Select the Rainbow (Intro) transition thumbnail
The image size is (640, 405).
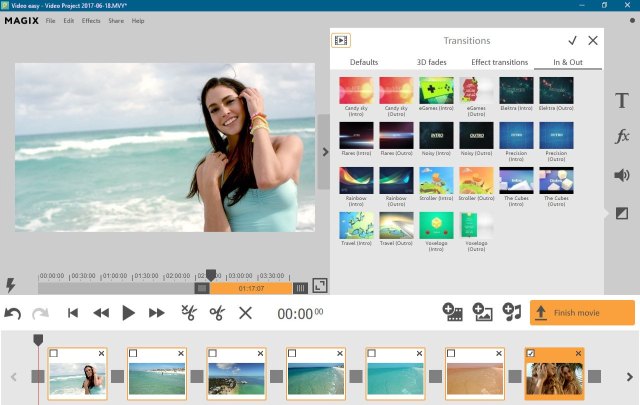tap(356, 180)
